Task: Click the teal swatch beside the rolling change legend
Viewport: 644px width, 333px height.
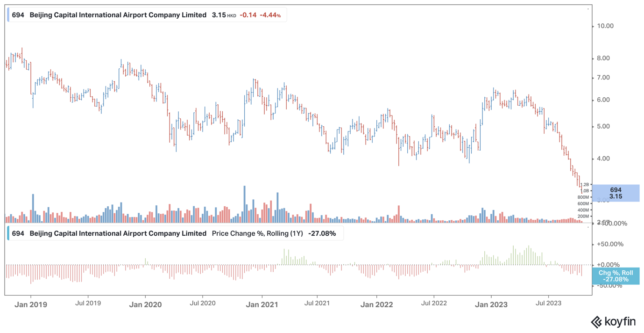Action: pyautogui.click(x=8, y=233)
